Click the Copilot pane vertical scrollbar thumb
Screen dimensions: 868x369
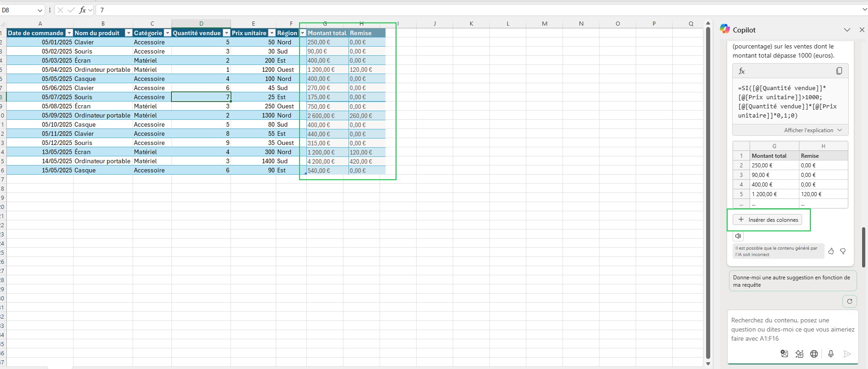tap(863, 247)
